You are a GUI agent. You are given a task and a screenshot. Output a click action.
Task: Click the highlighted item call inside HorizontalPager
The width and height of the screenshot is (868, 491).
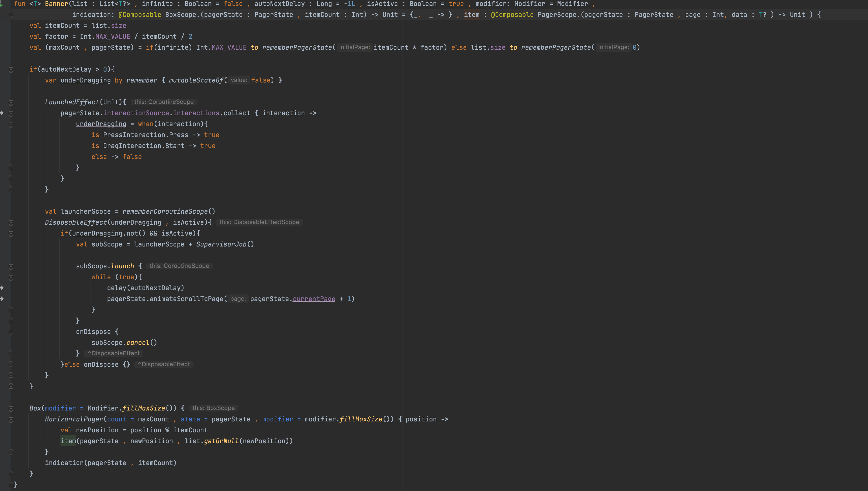68,441
